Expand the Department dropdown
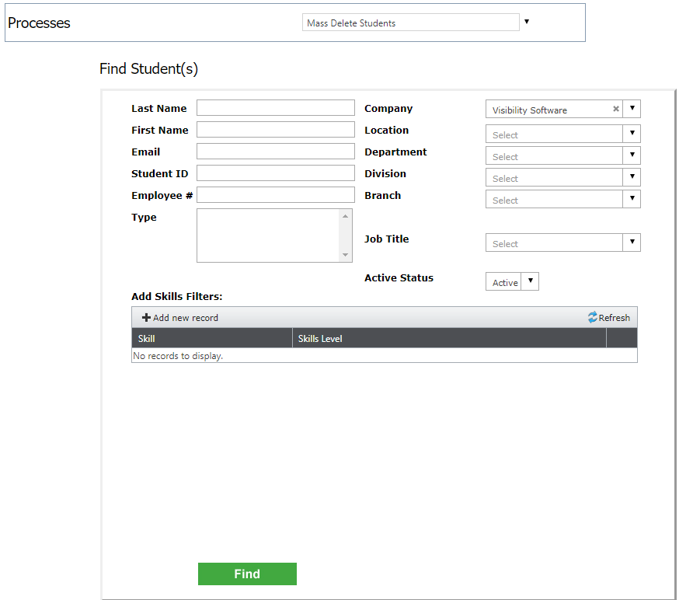700x600 pixels. click(x=632, y=155)
